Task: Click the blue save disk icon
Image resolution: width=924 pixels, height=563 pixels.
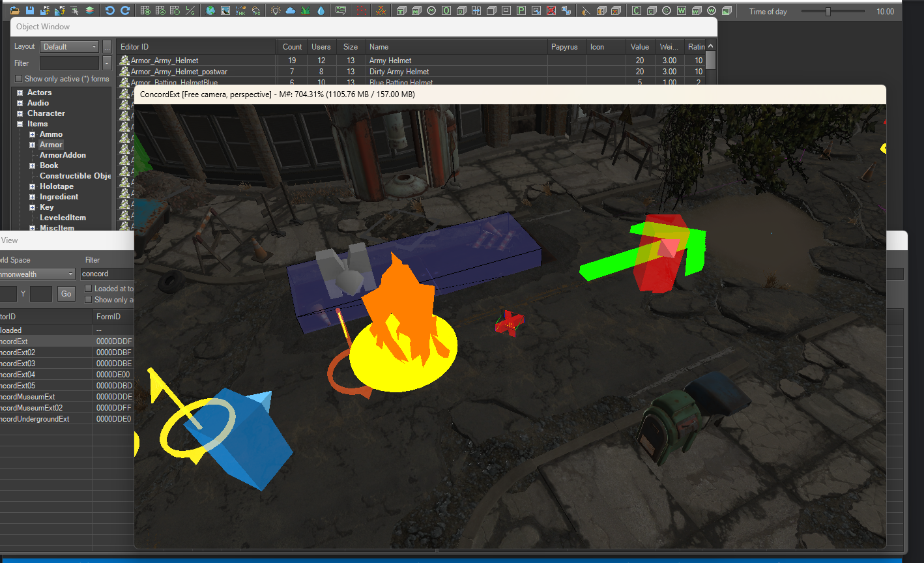Action: click(x=30, y=10)
